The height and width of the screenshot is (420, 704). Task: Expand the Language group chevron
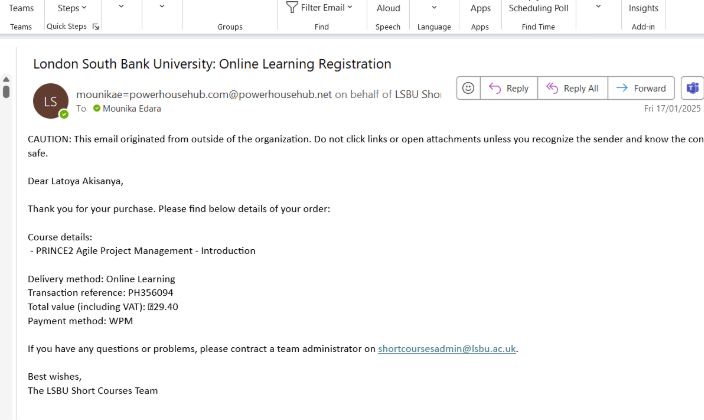coord(434,7)
